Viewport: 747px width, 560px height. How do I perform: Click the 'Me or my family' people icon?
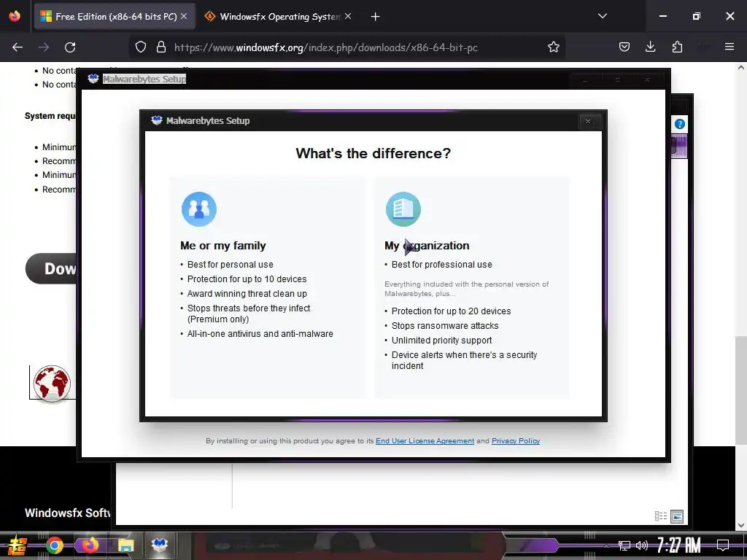199,209
